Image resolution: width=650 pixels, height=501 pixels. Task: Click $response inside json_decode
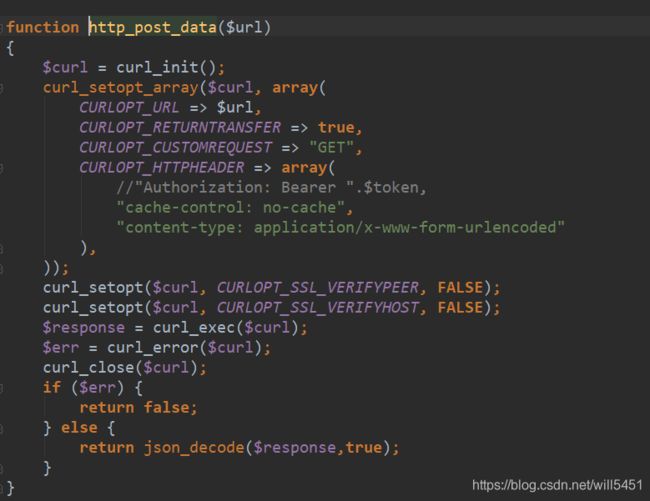pos(294,448)
